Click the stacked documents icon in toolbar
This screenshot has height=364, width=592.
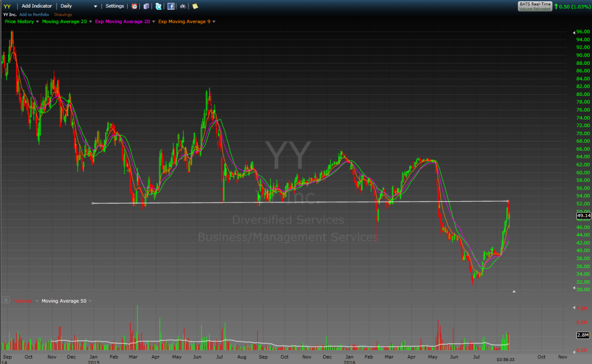click(146, 6)
